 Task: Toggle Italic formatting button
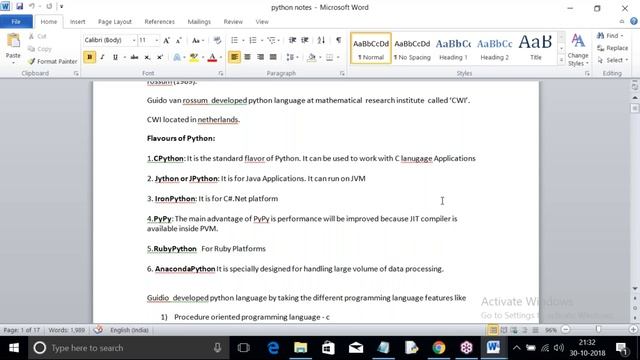102,57
